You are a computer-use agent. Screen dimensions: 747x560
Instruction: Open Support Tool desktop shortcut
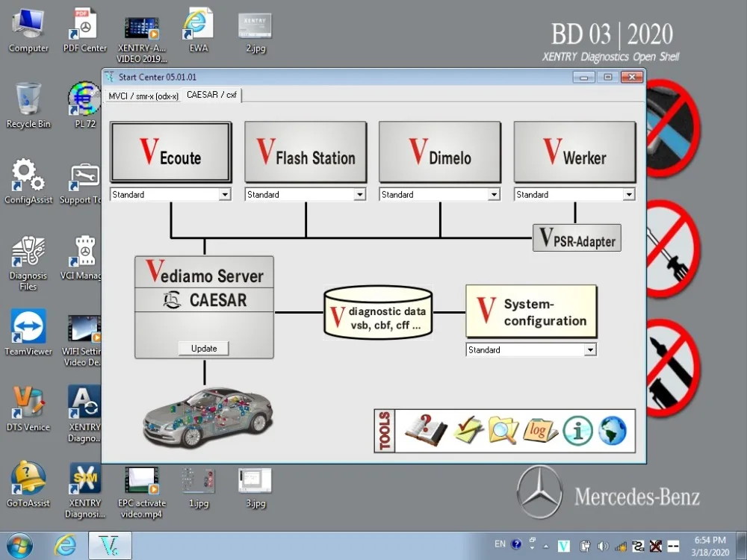click(81, 184)
